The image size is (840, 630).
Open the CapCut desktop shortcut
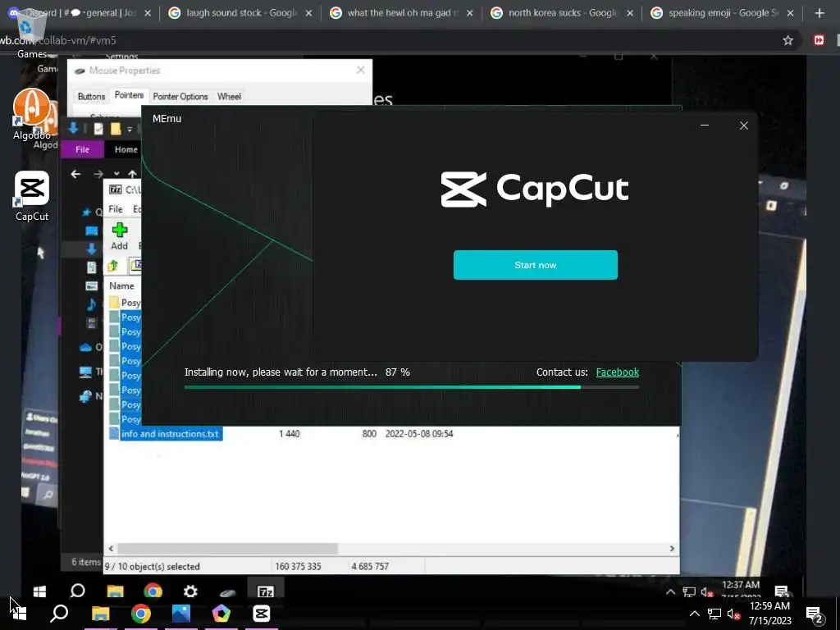pyautogui.click(x=32, y=195)
